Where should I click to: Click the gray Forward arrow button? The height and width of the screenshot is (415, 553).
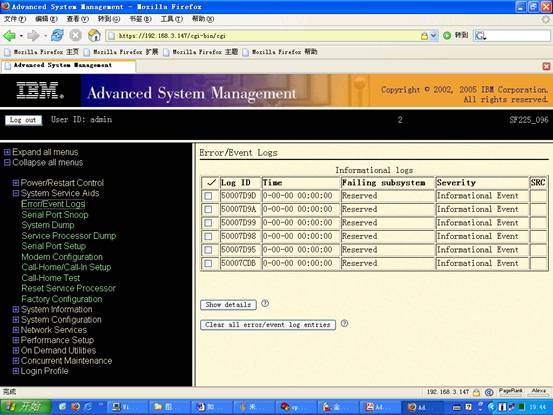[33, 36]
